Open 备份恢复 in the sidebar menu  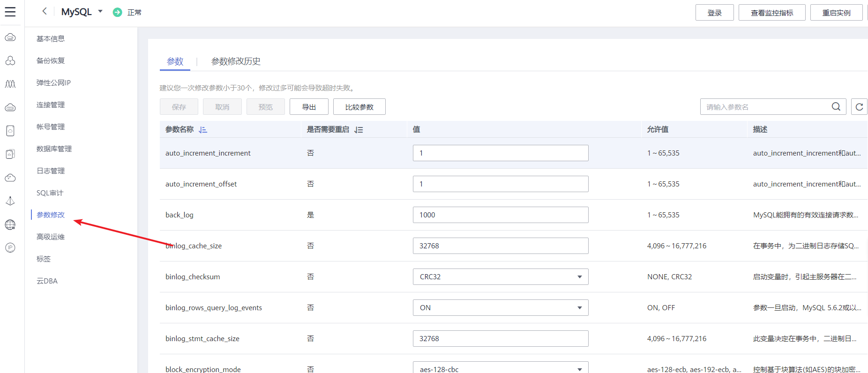[x=51, y=61]
